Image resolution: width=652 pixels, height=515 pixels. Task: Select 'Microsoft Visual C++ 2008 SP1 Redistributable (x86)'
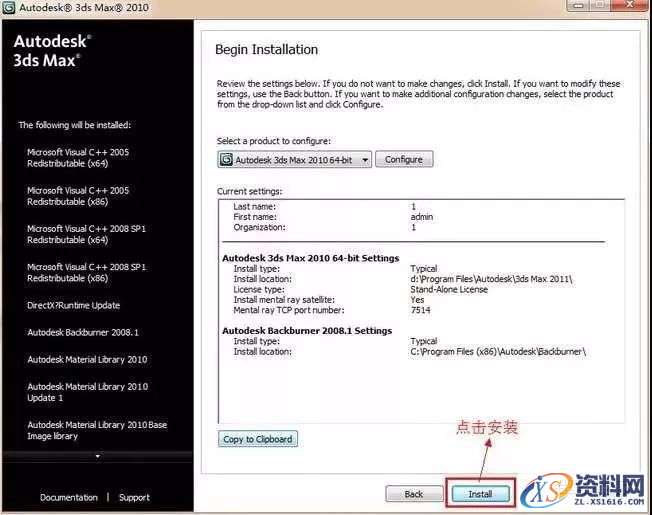click(86, 272)
